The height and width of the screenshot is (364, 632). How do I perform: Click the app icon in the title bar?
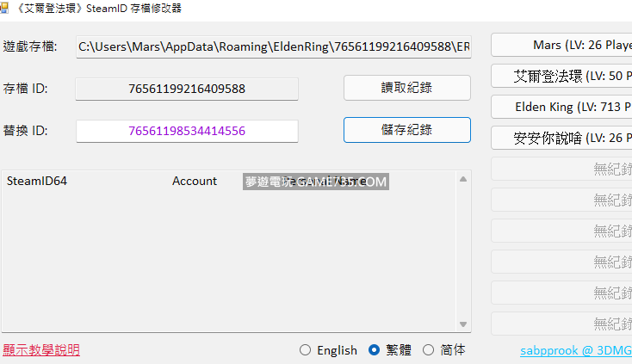(x=3, y=8)
